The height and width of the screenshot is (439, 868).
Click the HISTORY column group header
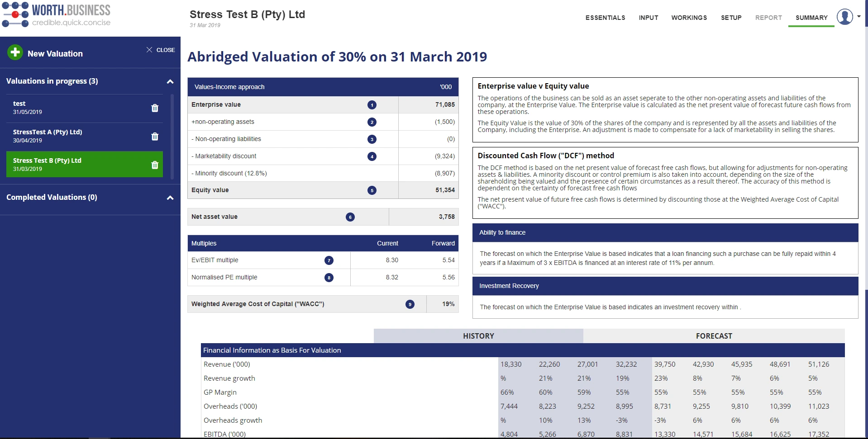tap(478, 336)
